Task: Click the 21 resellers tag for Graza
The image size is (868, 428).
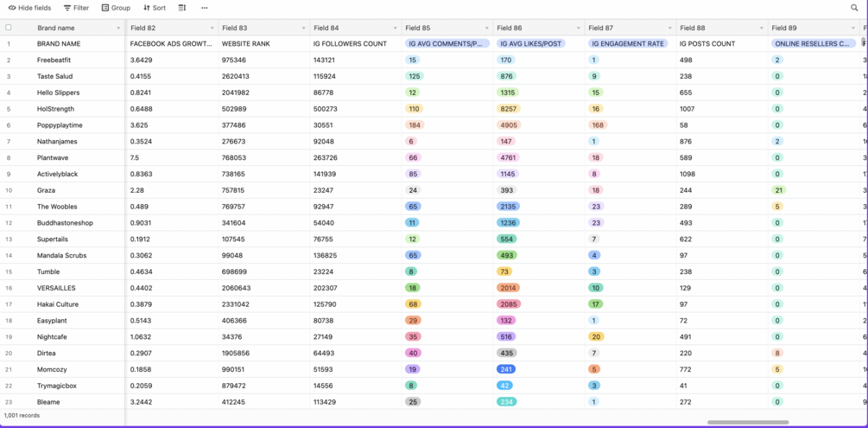Action: pos(778,190)
